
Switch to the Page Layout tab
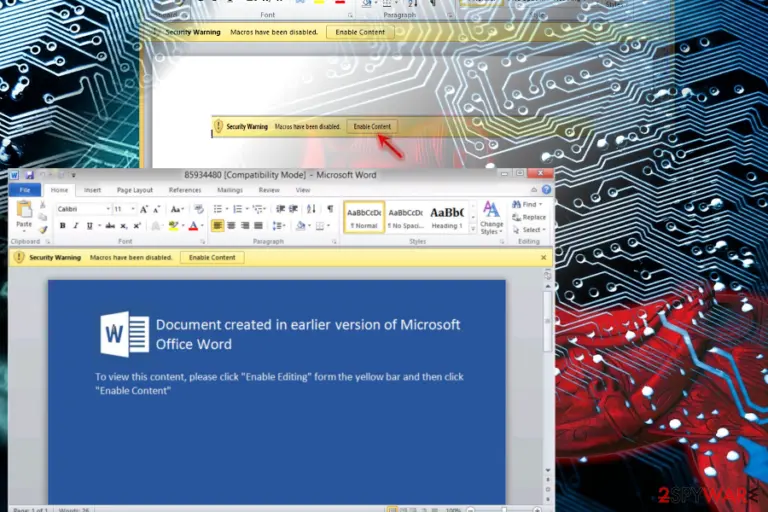(135, 190)
